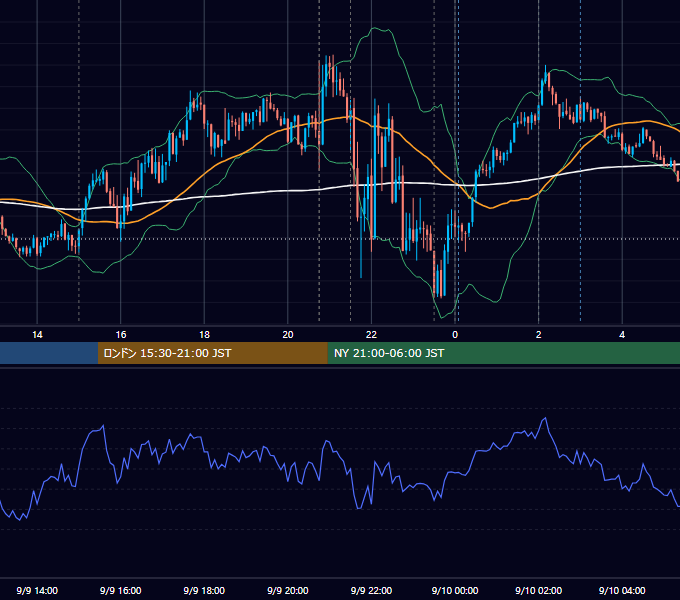Click the 9/9 22:00 date label

coord(371,590)
